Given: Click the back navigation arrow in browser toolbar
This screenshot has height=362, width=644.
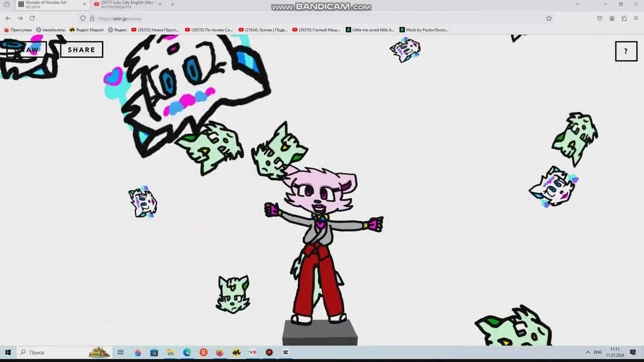Looking at the screenshot, I should click(8, 18).
